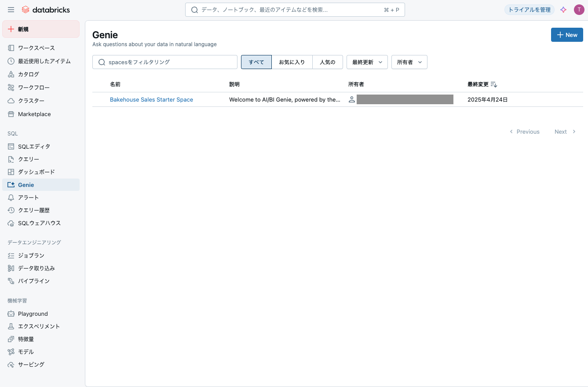588x387 pixels.
Task: Filter spaces by 人気の
Action: tap(328, 62)
